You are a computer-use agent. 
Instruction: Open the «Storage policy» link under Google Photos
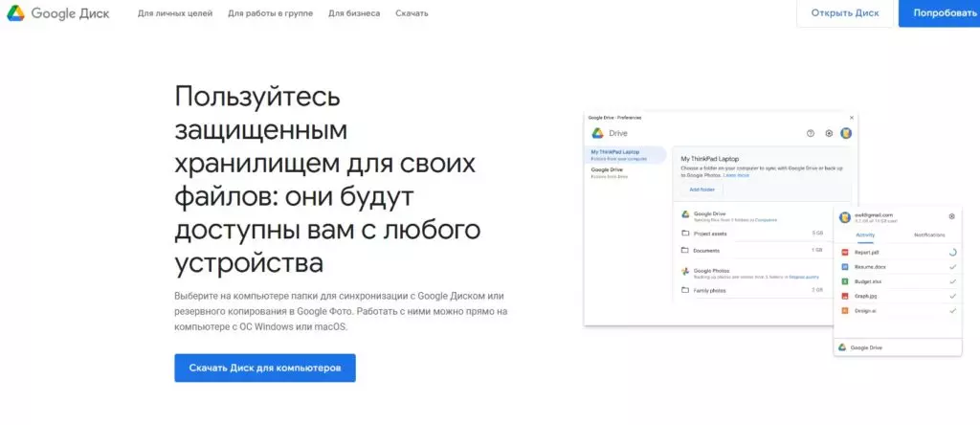tap(803, 277)
